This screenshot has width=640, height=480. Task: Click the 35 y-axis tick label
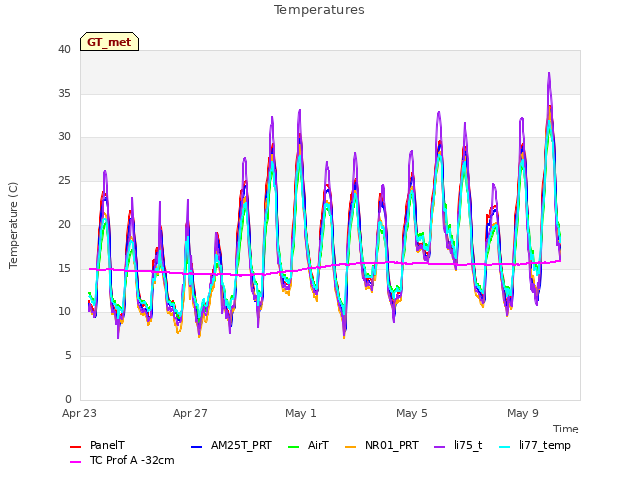point(64,93)
